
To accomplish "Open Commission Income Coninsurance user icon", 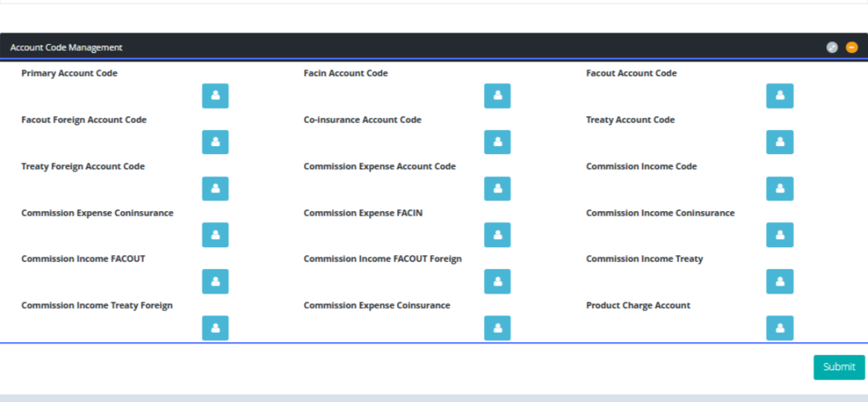I will 779,235.
